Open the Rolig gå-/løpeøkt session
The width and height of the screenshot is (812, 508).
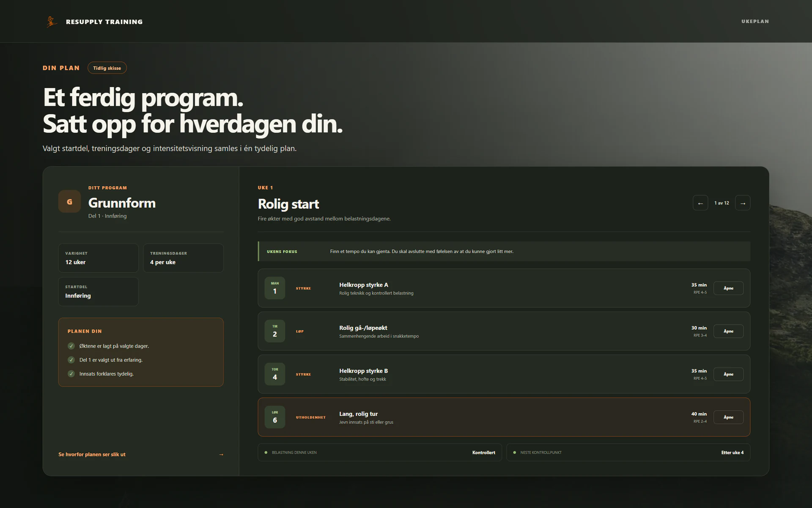[728, 331]
